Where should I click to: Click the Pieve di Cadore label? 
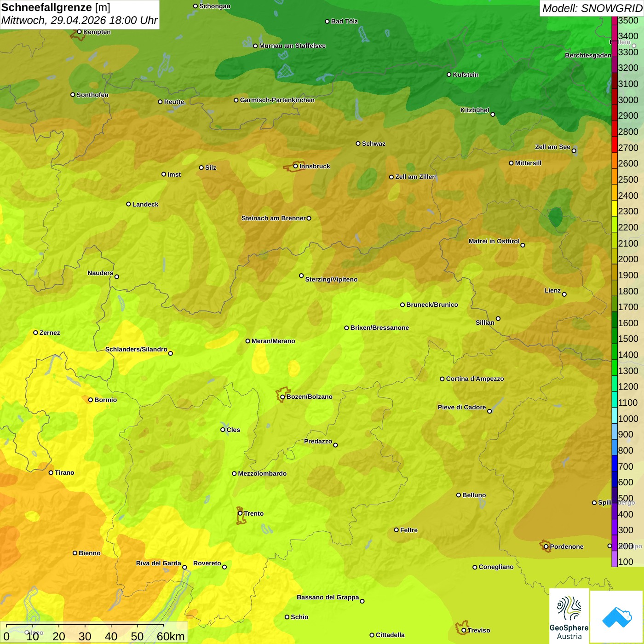(x=462, y=407)
